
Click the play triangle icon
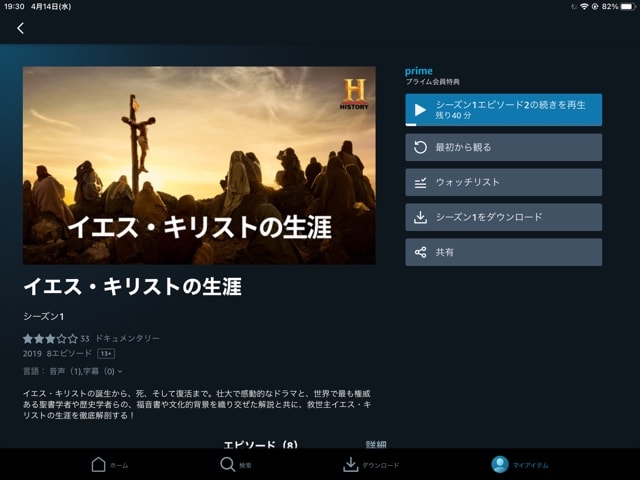click(420, 109)
